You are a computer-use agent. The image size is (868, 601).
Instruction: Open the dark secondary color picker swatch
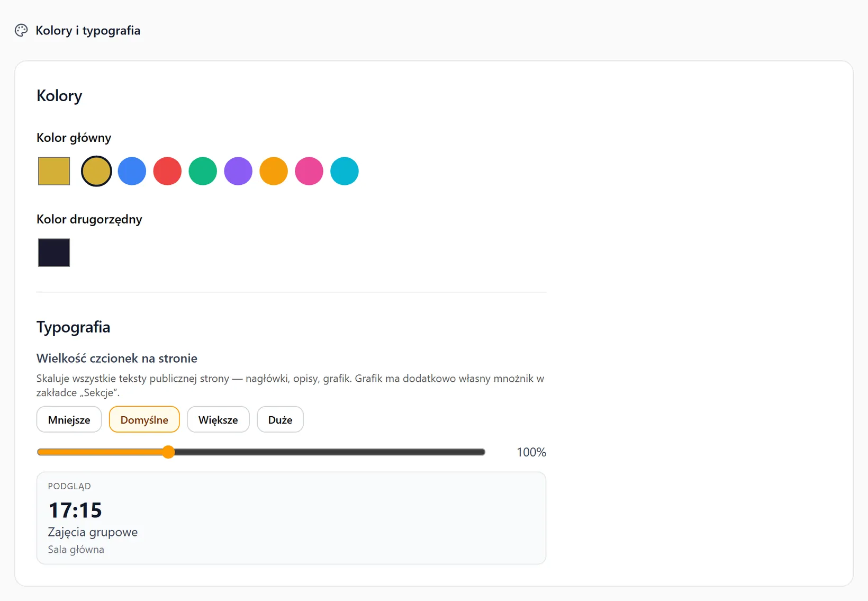(x=54, y=253)
